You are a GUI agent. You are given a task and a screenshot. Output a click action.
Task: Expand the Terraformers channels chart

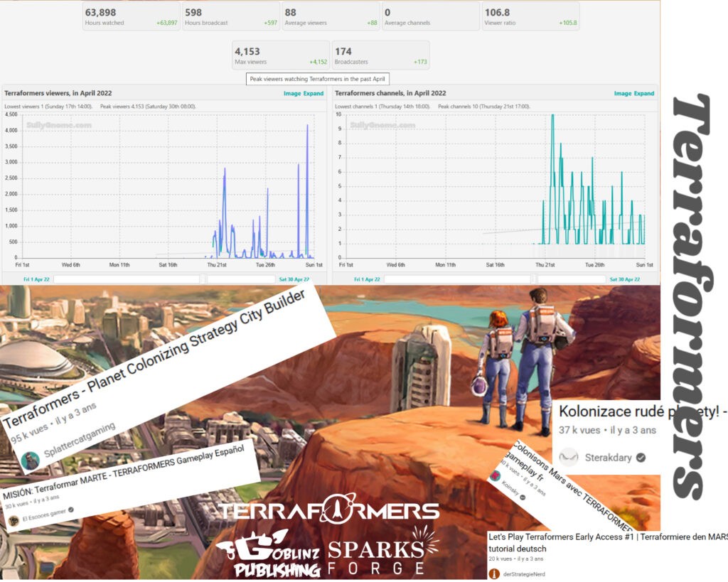pos(644,93)
